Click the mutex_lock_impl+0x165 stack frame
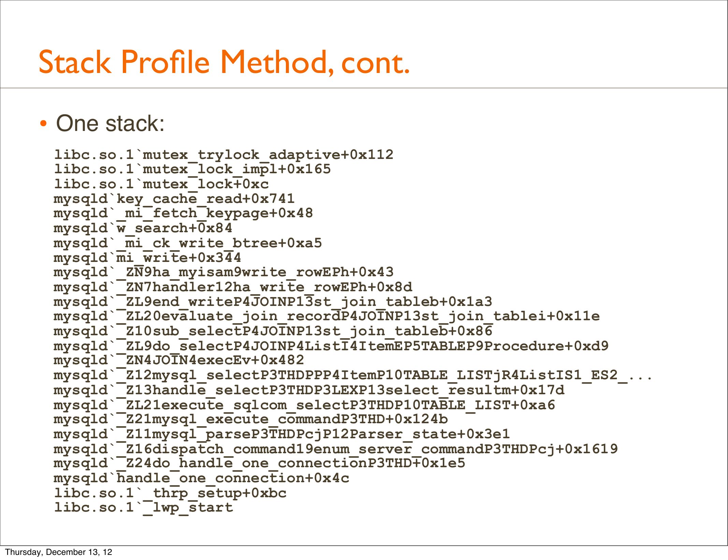Image resolution: width=728 pixels, height=560 pixels. coord(192,170)
